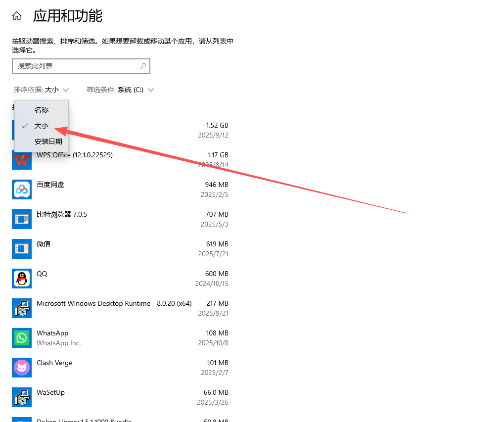Select the QQ entry name
This screenshot has width=504, height=422.
click(42, 274)
